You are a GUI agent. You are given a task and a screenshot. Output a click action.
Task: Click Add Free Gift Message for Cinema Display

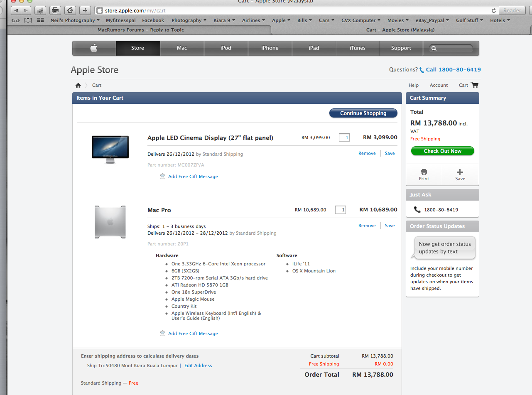193,177
